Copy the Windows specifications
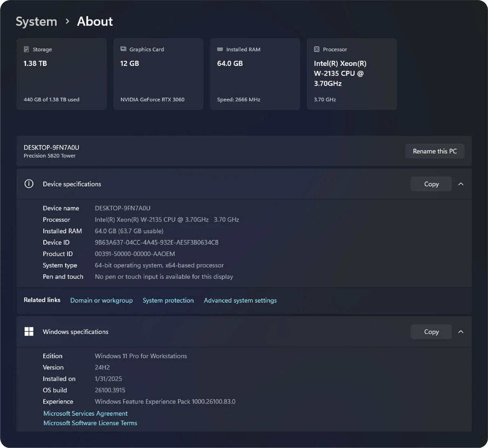This screenshot has width=488, height=448. coord(431,332)
